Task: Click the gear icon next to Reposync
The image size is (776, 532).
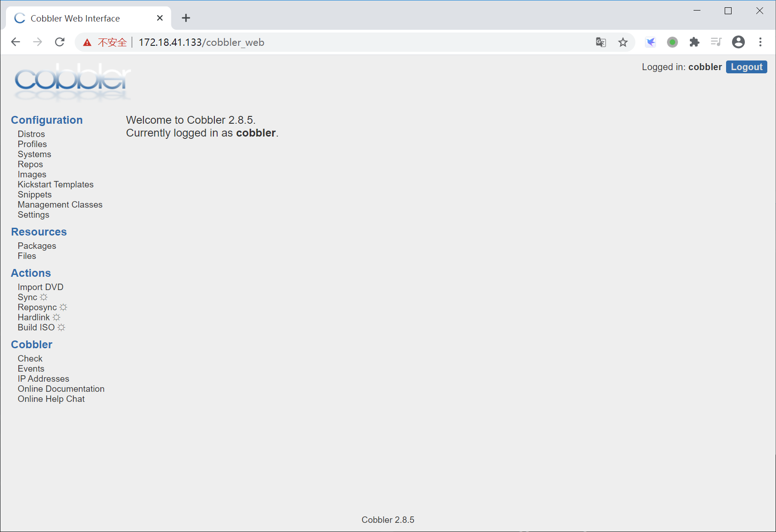Action: (x=63, y=307)
